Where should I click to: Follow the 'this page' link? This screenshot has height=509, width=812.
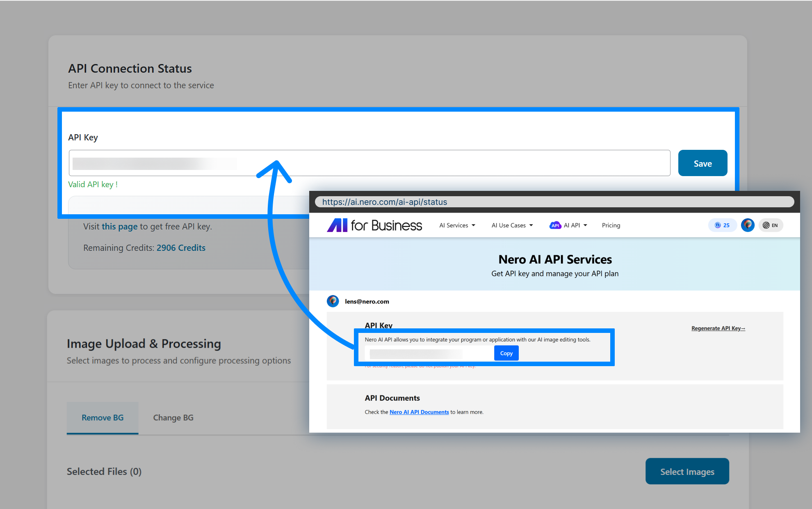[x=119, y=227]
